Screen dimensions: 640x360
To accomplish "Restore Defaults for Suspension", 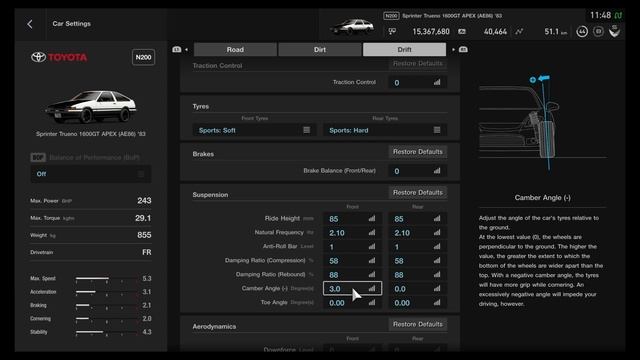I will (418, 192).
